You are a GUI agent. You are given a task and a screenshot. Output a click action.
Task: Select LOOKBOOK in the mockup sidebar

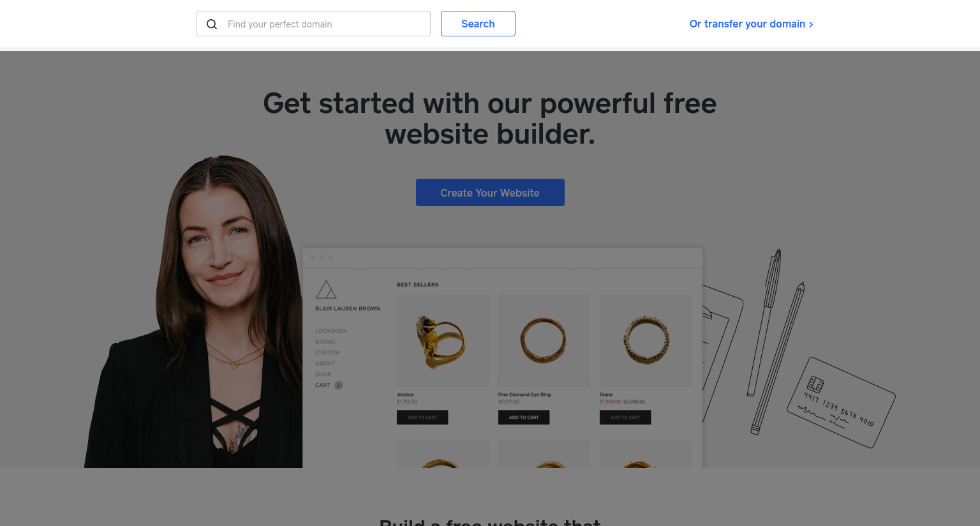coord(331,331)
